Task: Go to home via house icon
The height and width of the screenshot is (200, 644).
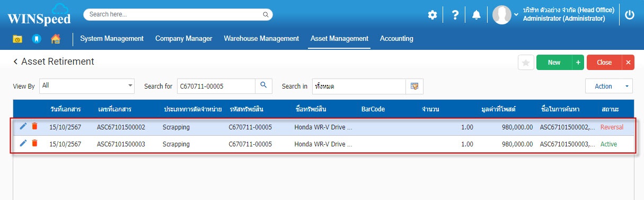Action: tap(55, 39)
